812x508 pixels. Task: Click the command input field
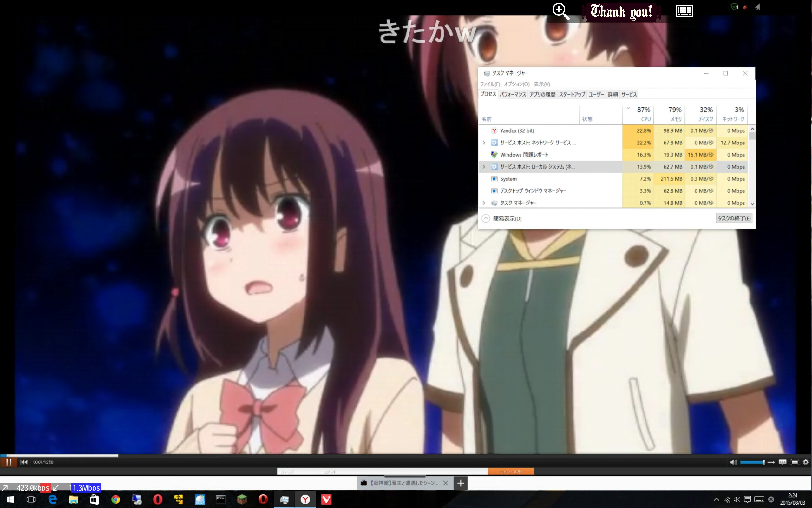(x=297, y=472)
